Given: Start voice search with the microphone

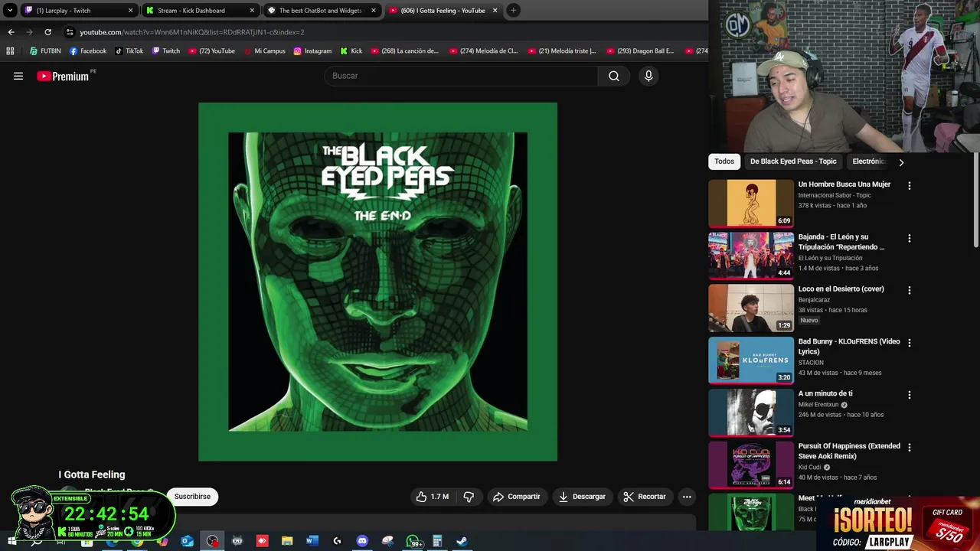Looking at the screenshot, I should click(648, 76).
